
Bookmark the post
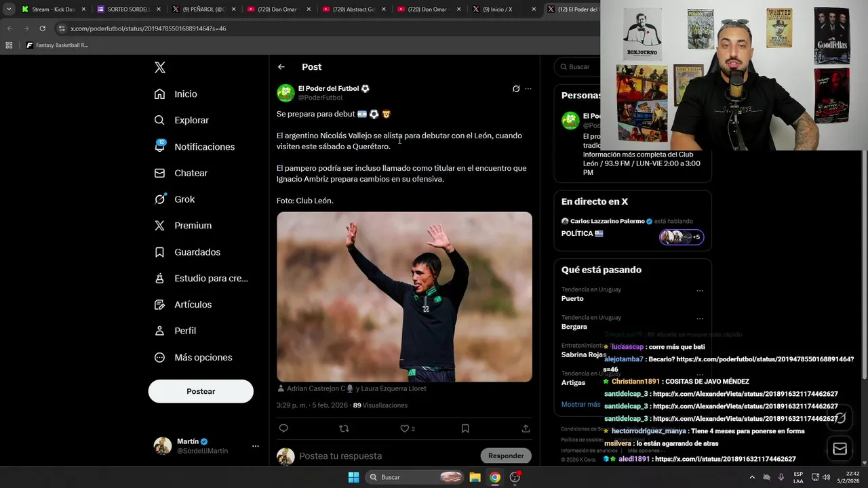[465, 428]
